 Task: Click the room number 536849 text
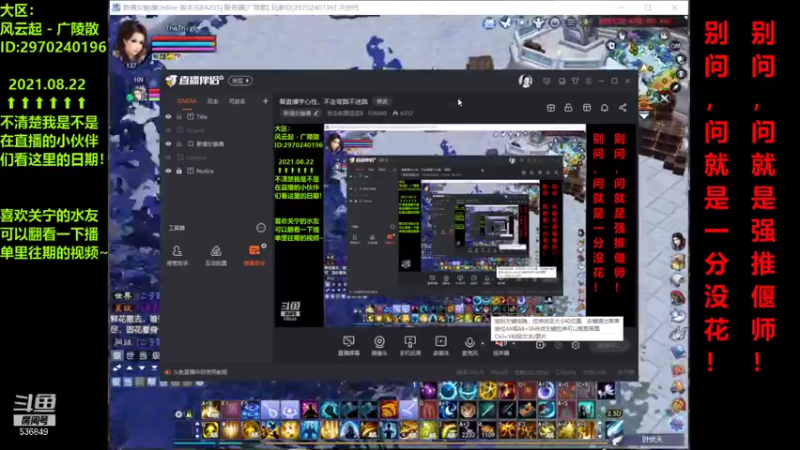pyautogui.click(x=377, y=113)
